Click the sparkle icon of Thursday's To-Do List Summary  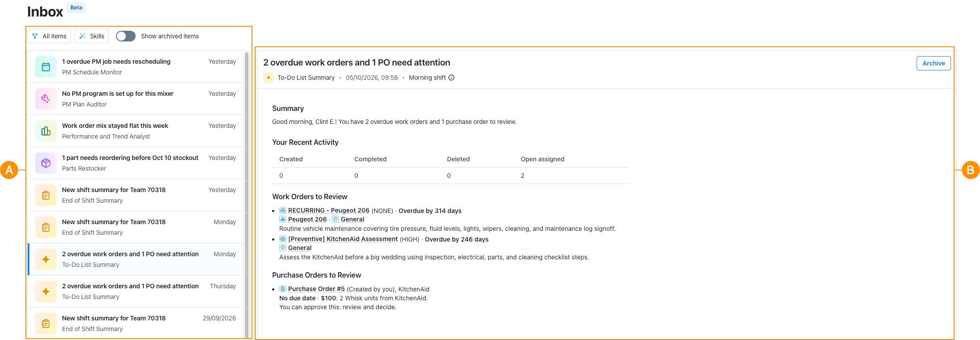point(46,291)
